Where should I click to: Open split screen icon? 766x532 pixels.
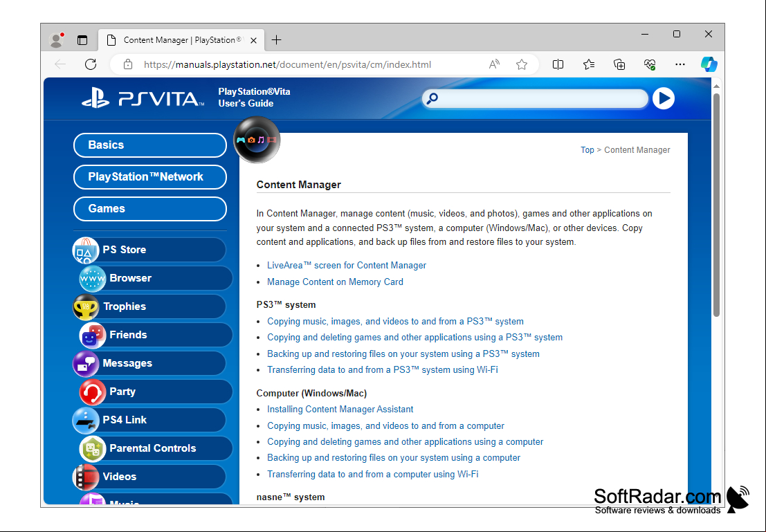pos(558,64)
